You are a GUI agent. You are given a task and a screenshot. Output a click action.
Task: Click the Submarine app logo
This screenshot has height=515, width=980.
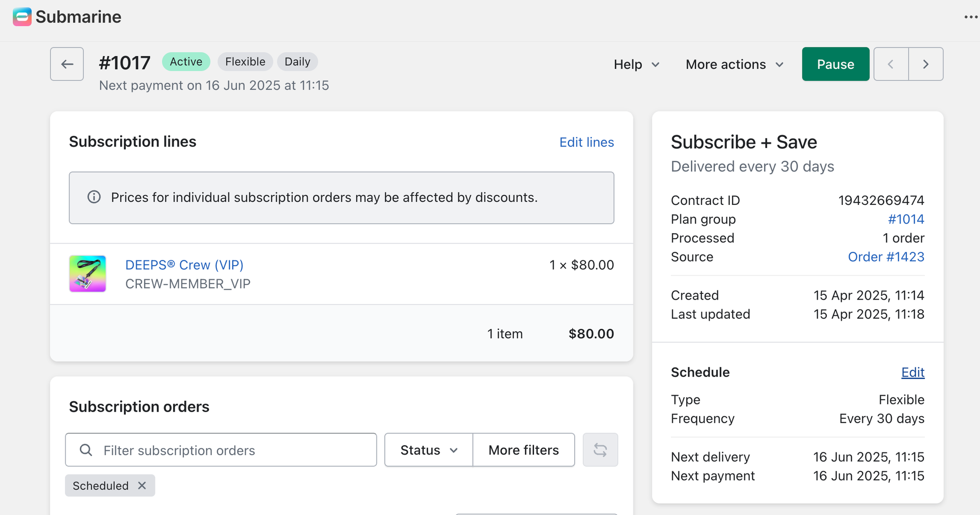22,17
